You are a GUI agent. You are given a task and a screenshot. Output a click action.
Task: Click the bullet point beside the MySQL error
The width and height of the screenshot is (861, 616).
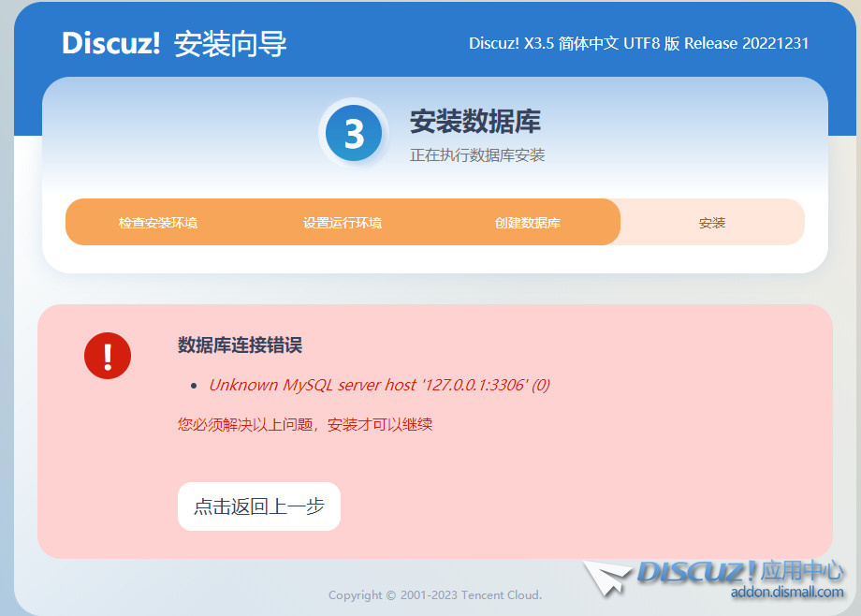point(195,386)
